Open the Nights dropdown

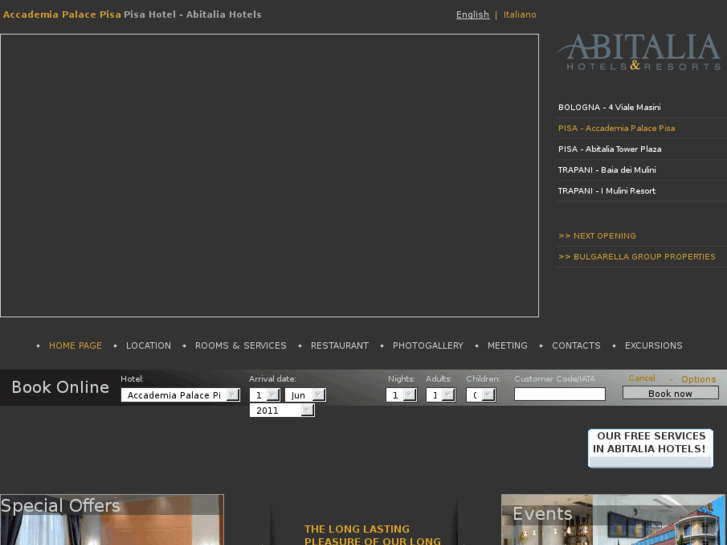401,395
